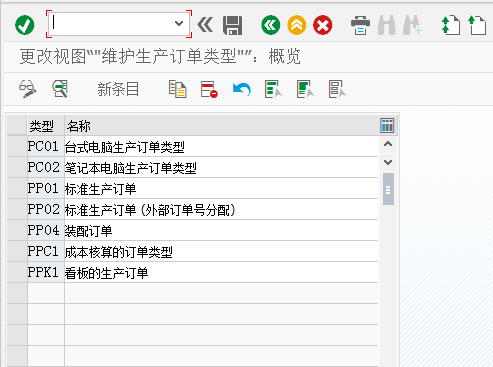This screenshot has width=493, height=367.
Task: Click name cell 台式电脑生产订单类型
Action: pyautogui.click(x=221, y=147)
